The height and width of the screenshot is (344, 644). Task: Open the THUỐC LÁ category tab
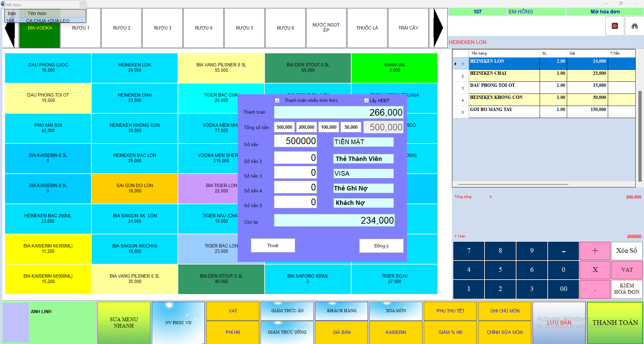(x=367, y=28)
